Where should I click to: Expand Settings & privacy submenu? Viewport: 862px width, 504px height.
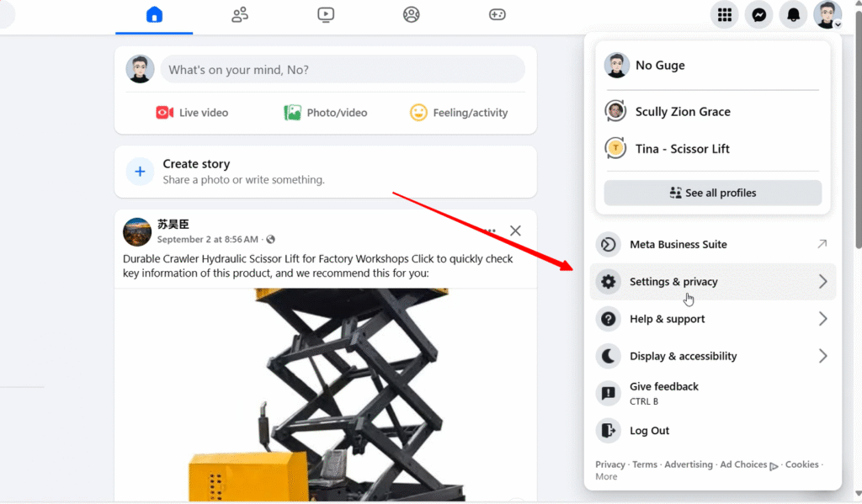tap(712, 282)
